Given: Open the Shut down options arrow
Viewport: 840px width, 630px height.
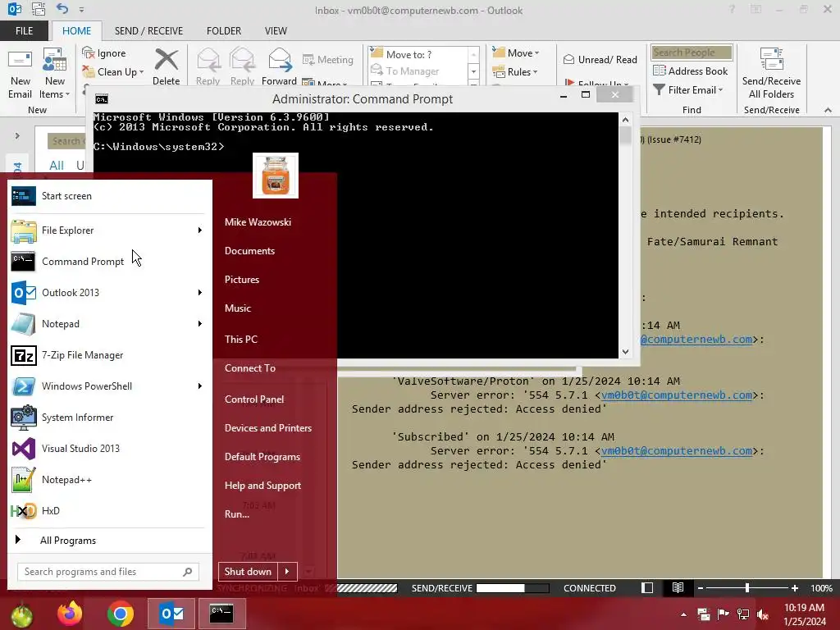Looking at the screenshot, I should point(287,572).
